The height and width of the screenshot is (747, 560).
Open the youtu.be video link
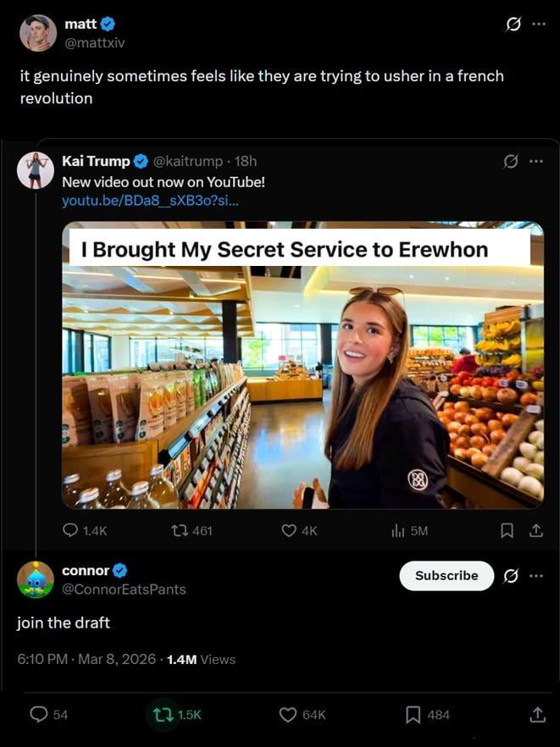click(x=150, y=201)
